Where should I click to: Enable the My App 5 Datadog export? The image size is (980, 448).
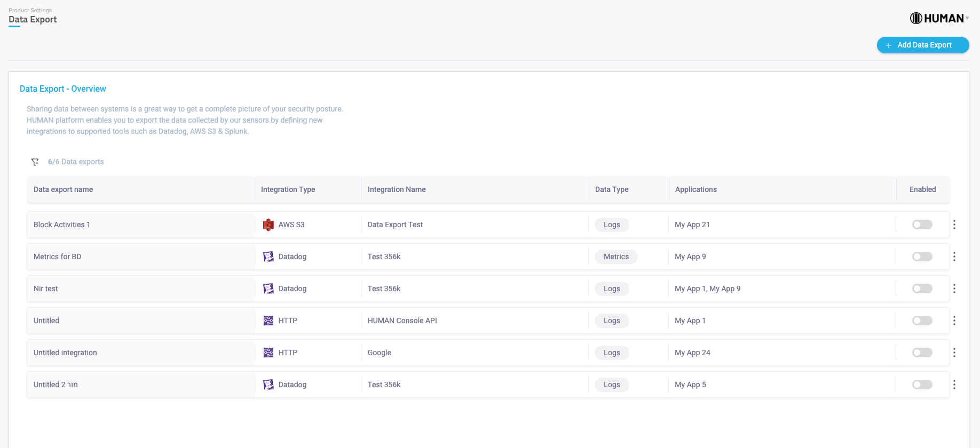922,385
